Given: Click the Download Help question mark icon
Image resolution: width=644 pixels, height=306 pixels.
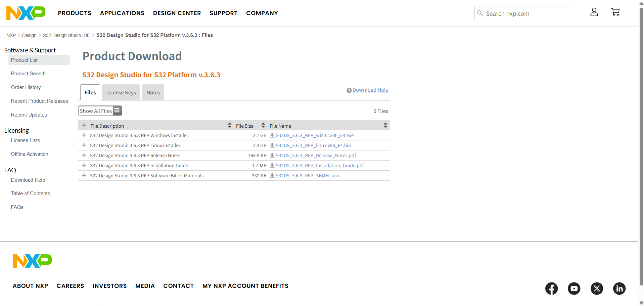Looking at the screenshot, I should coord(349,90).
